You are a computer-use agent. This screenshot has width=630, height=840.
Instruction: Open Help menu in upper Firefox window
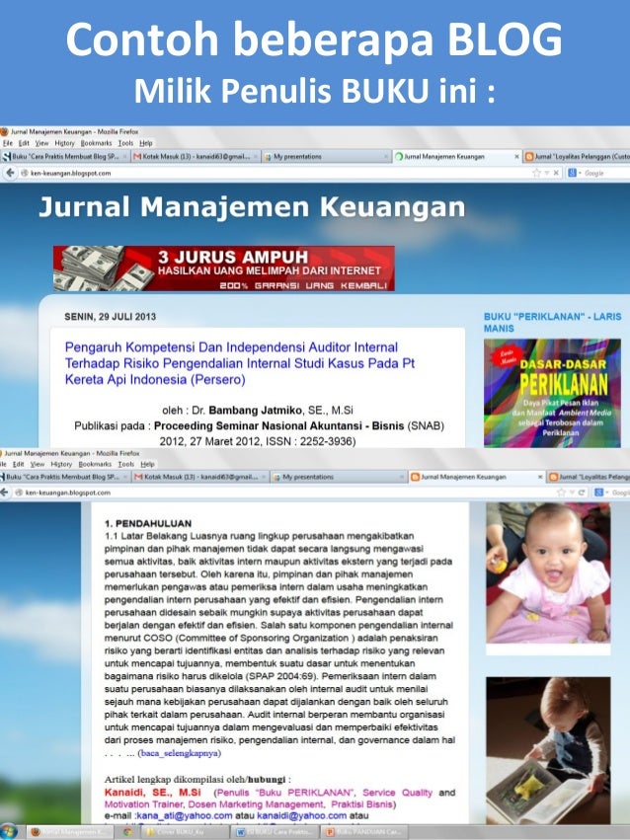click(x=146, y=143)
